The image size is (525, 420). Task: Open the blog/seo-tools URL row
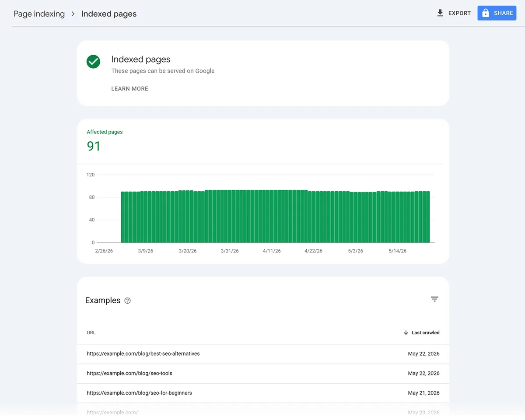click(263, 373)
